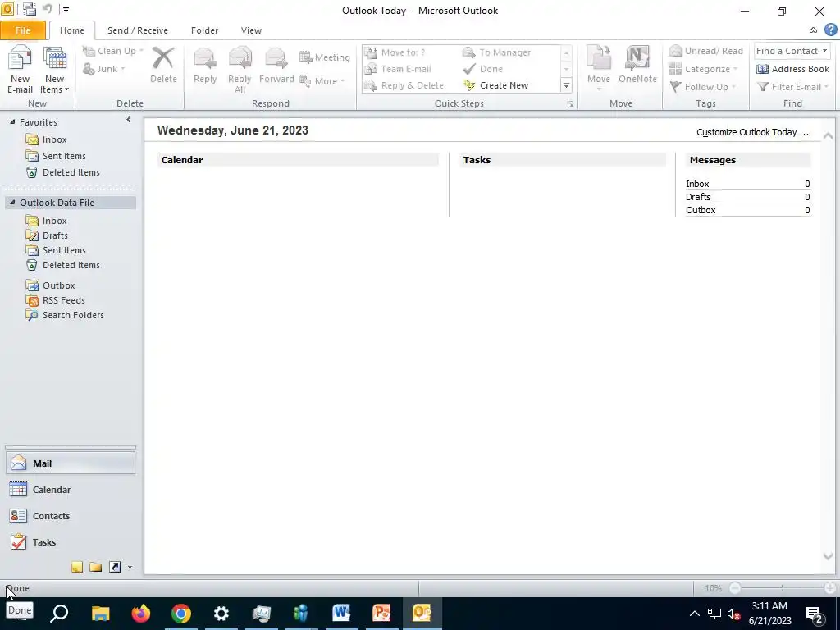The image size is (840, 630).
Task: Open the New Items menu
Action: click(54, 70)
